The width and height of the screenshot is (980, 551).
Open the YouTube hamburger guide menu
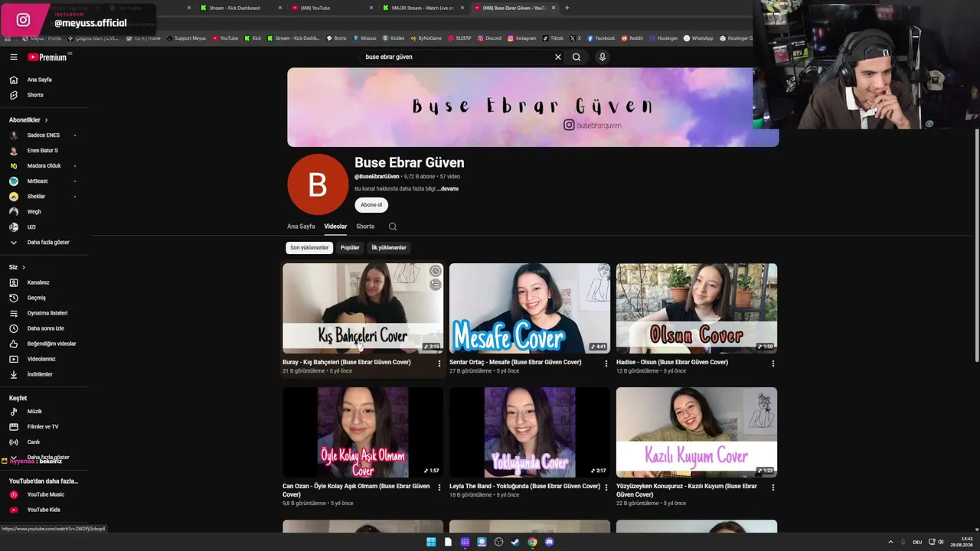[13, 57]
